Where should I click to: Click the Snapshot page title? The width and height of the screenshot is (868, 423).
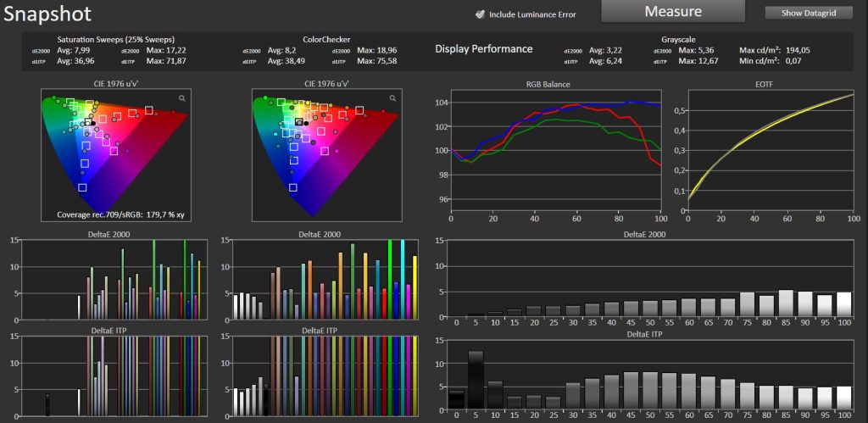tap(47, 14)
